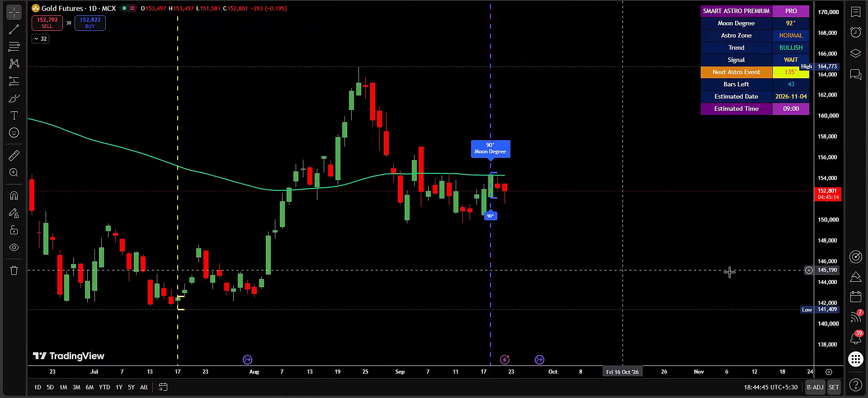The width and height of the screenshot is (868, 398).
Task: Lock all drawing tools
Action: click(14, 230)
